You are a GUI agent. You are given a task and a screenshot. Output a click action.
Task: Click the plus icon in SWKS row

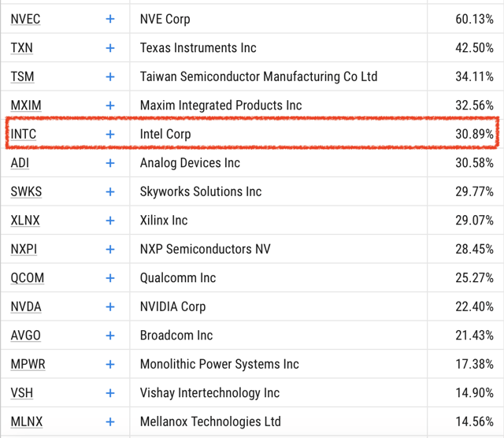tap(110, 191)
